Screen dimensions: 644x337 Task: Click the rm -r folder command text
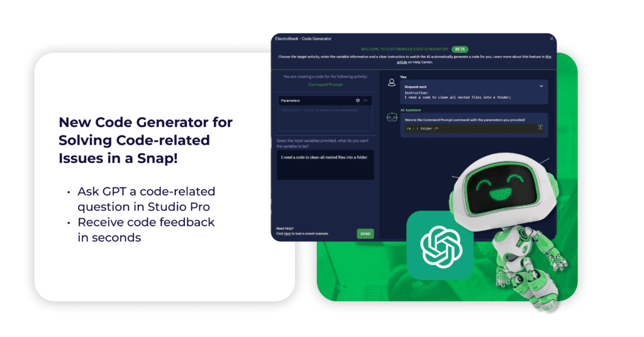426,128
